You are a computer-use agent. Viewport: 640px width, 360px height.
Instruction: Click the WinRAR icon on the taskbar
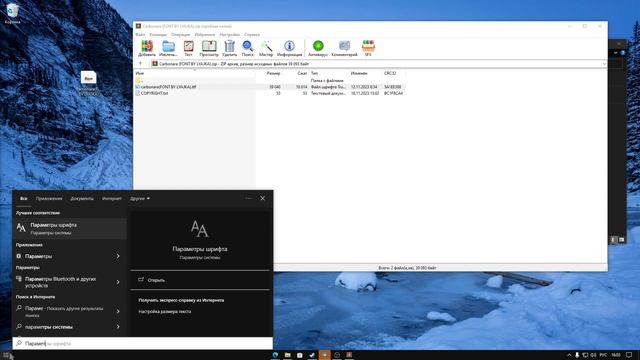pyautogui.click(x=349, y=355)
